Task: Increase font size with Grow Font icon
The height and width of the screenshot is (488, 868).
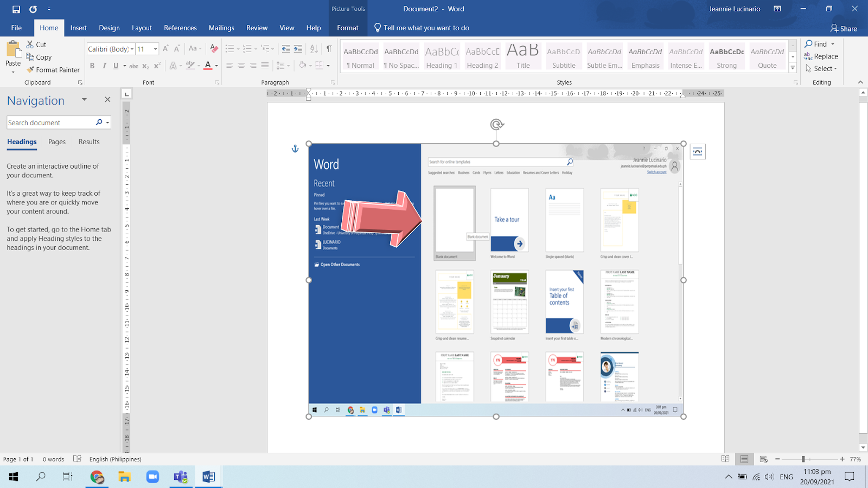Action: click(166, 49)
